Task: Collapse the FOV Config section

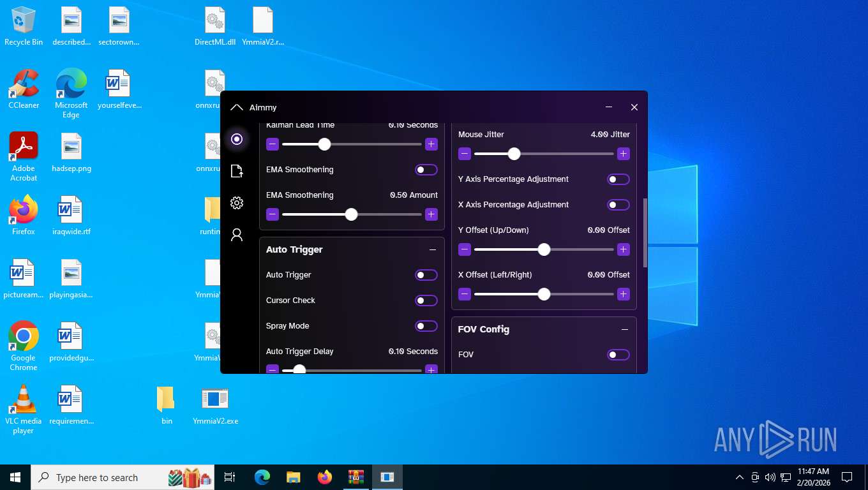Action: [625, 329]
